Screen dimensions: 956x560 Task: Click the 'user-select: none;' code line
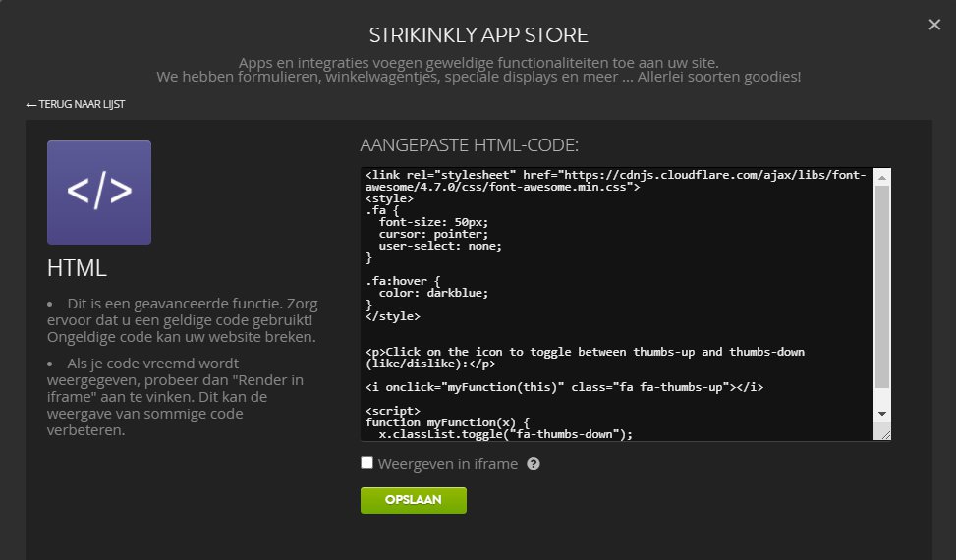[x=440, y=247]
